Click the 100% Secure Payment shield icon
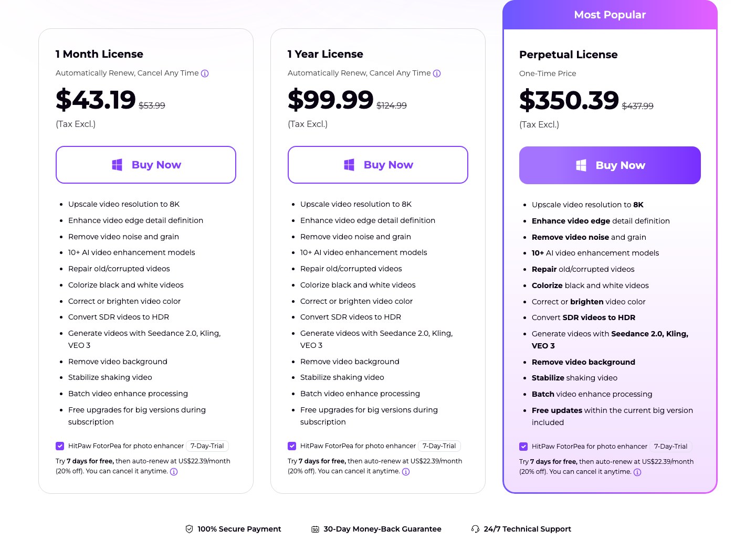Image resolution: width=756 pixels, height=551 pixels. pos(189,529)
